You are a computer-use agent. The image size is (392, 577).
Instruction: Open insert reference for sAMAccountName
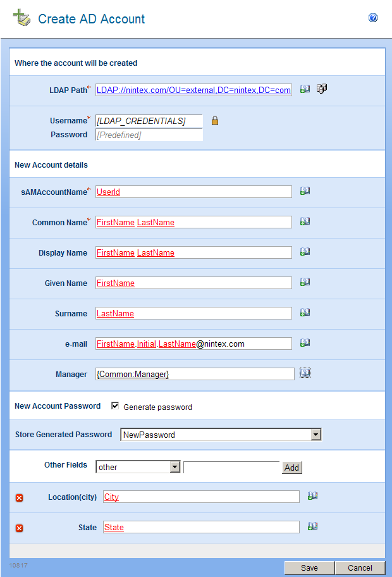[305, 191]
